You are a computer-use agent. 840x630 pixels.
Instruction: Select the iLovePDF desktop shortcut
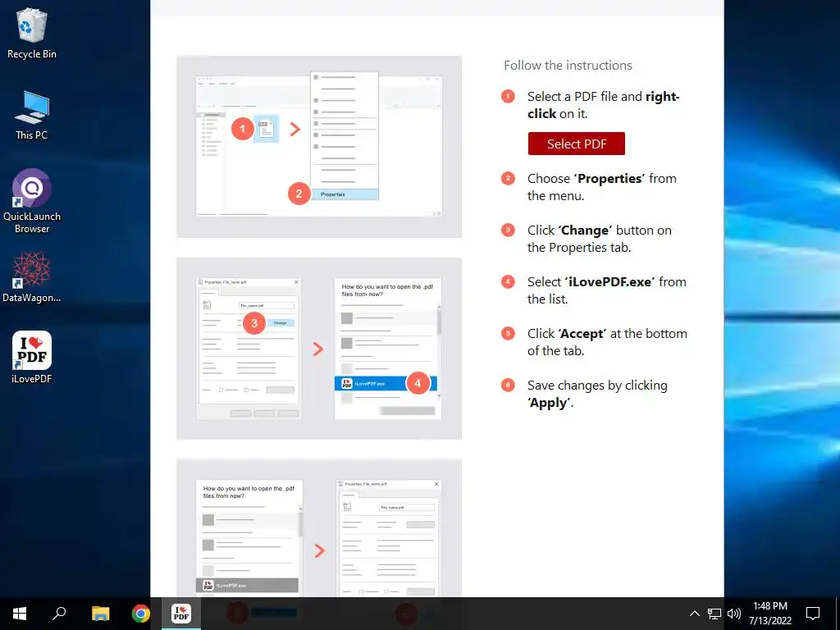coord(32,358)
